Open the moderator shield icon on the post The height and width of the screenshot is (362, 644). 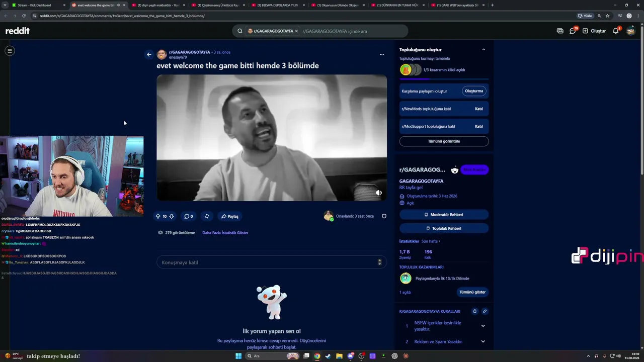384,216
